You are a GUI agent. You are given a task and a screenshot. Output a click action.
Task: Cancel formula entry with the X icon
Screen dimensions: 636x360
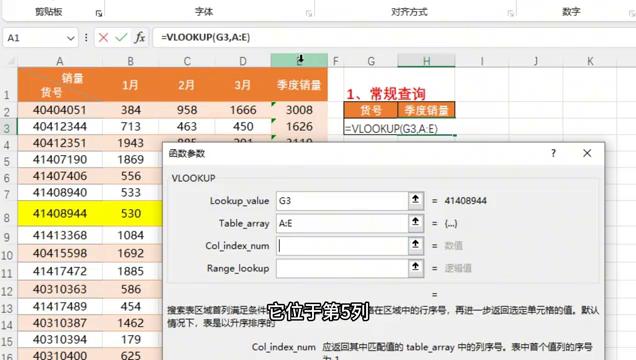point(103,38)
